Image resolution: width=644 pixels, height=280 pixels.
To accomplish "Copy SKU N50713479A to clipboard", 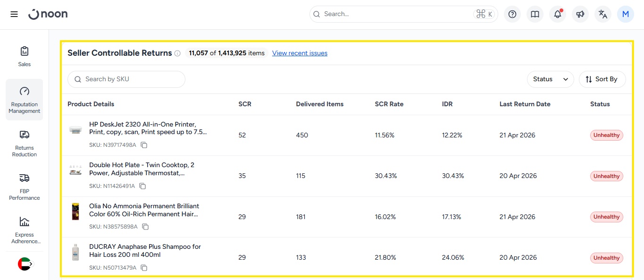I will (144, 268).
